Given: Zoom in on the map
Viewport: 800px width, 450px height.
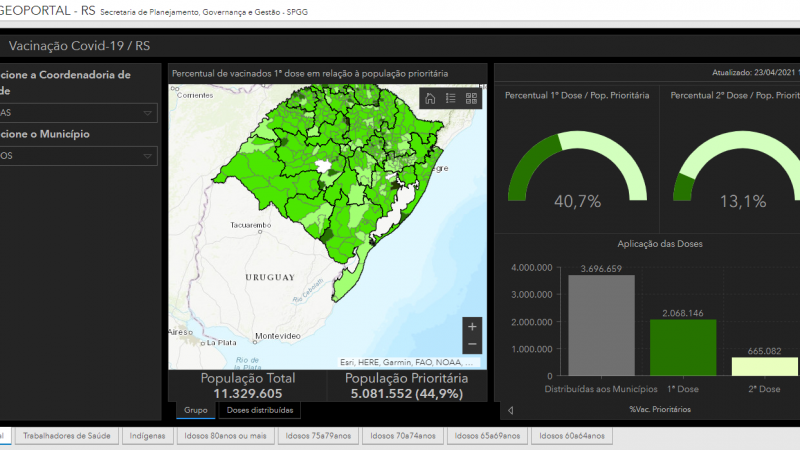Looking at the screenshot, I should point(472,327).
